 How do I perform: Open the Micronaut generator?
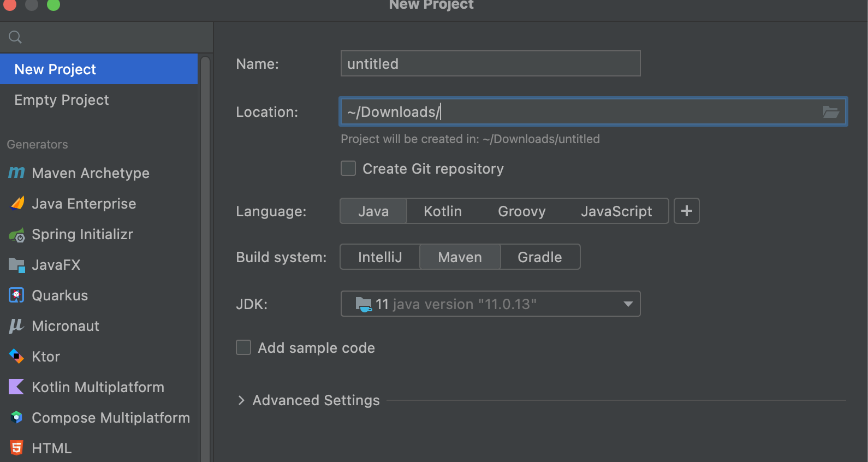(99, 325)
